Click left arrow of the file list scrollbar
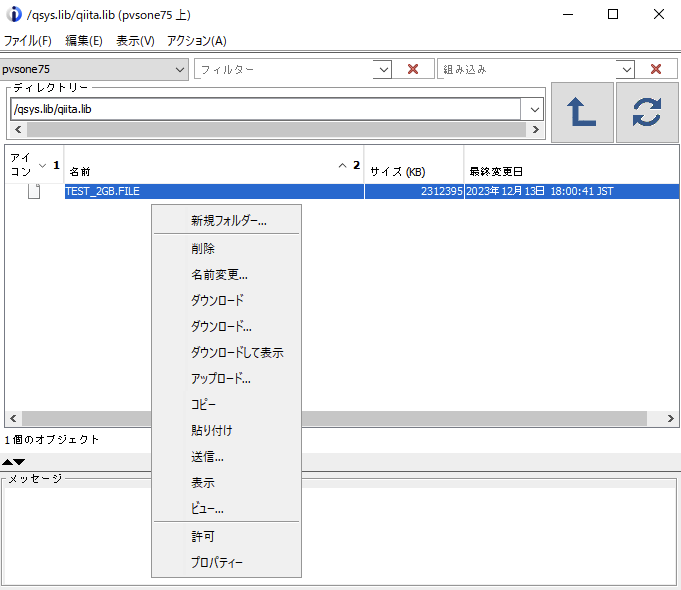This screenshot has height=590, width=681. [13, 418]
